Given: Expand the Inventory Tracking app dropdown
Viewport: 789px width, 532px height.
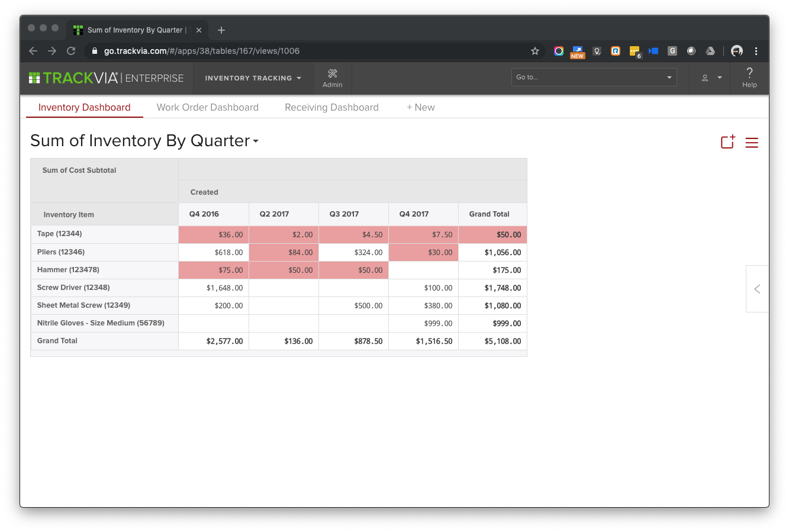Looking at the screenshot, I should click(253, 78).
